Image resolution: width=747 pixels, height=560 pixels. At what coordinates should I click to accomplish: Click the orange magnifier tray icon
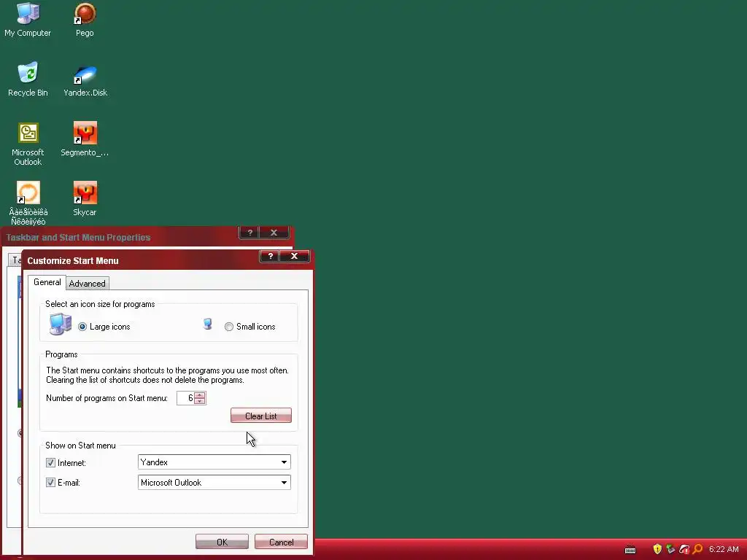point(698,549)
